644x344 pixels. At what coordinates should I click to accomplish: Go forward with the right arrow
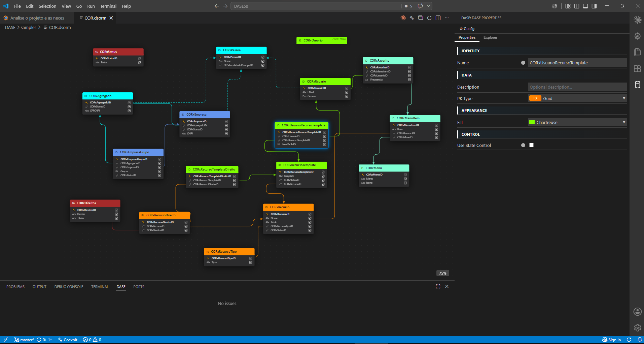pos(225,6)
